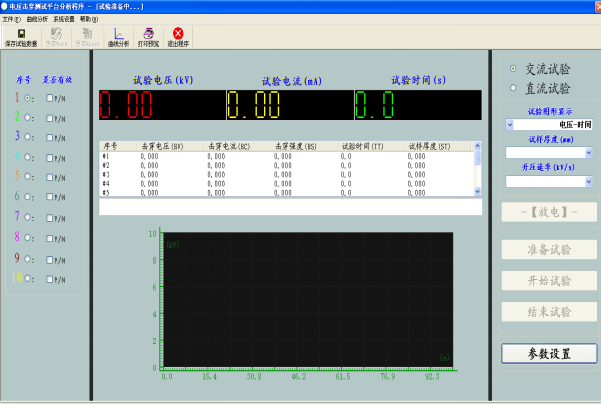Image resolution: width=601 pixels, height=405 pixels.
Task: Open the 系统设置 (System Settings) menu
Action: tap(64, 19)
